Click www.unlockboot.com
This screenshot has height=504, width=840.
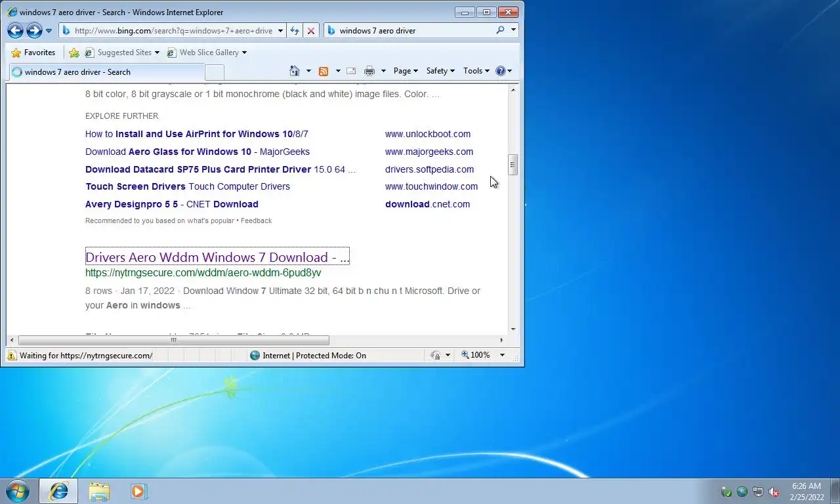428,134
